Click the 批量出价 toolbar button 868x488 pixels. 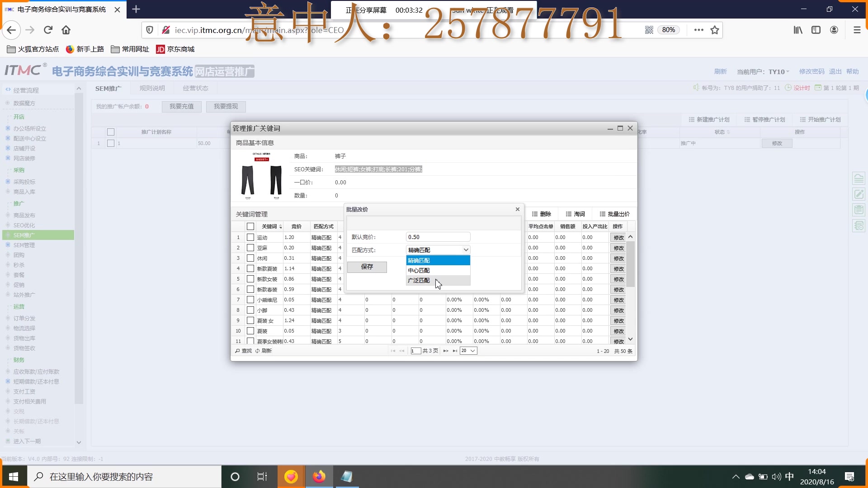tap(615, 214)
